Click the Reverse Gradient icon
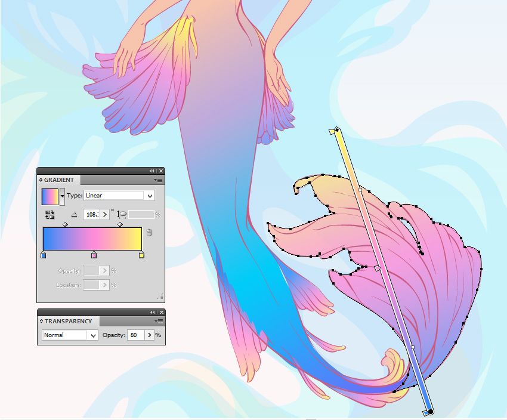This screenshot has width=507, height=420. 50,215
